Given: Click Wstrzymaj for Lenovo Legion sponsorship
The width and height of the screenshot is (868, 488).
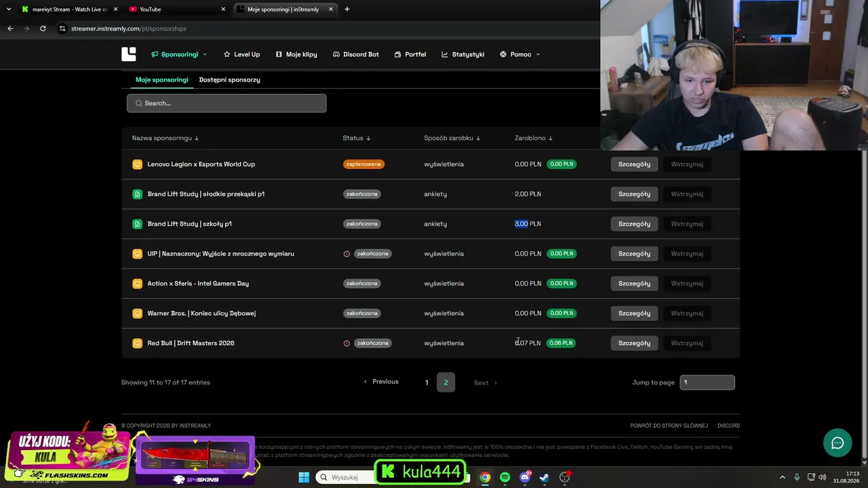Looking at the screenshot, I should pyautogui.click(x=687, y=164).
